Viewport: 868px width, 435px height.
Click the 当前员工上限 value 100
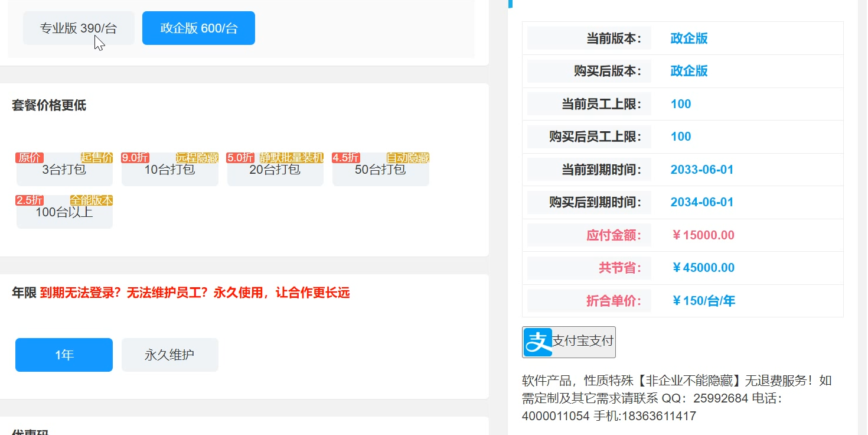click(681, 103)
